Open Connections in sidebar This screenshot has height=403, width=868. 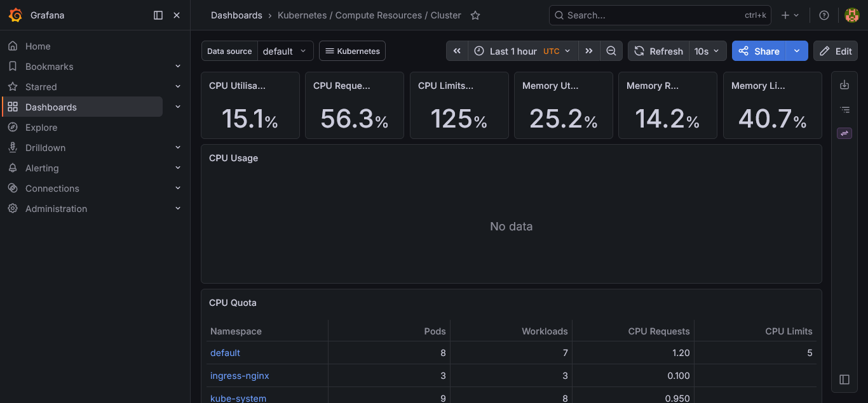point(52,188)
